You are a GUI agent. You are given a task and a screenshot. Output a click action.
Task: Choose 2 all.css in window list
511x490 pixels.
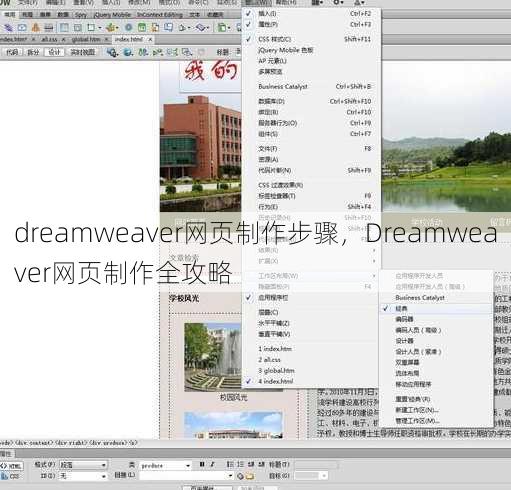click(311, 360)
